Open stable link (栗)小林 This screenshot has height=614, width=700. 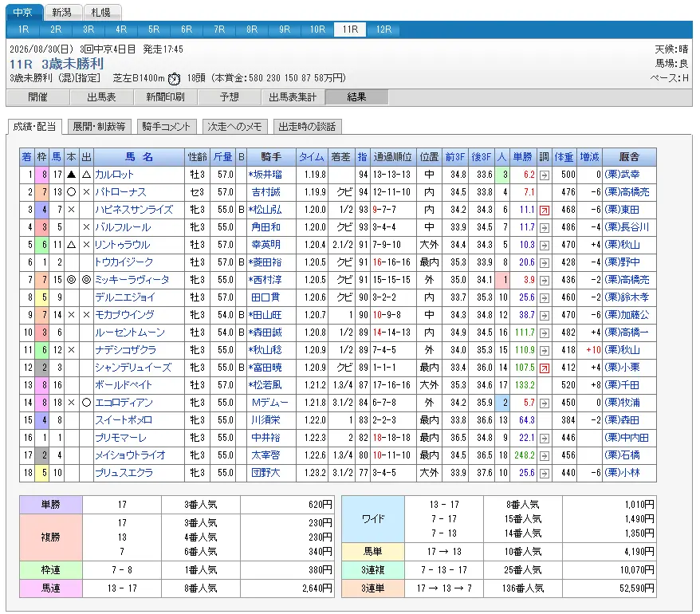(x=622, y=473)
